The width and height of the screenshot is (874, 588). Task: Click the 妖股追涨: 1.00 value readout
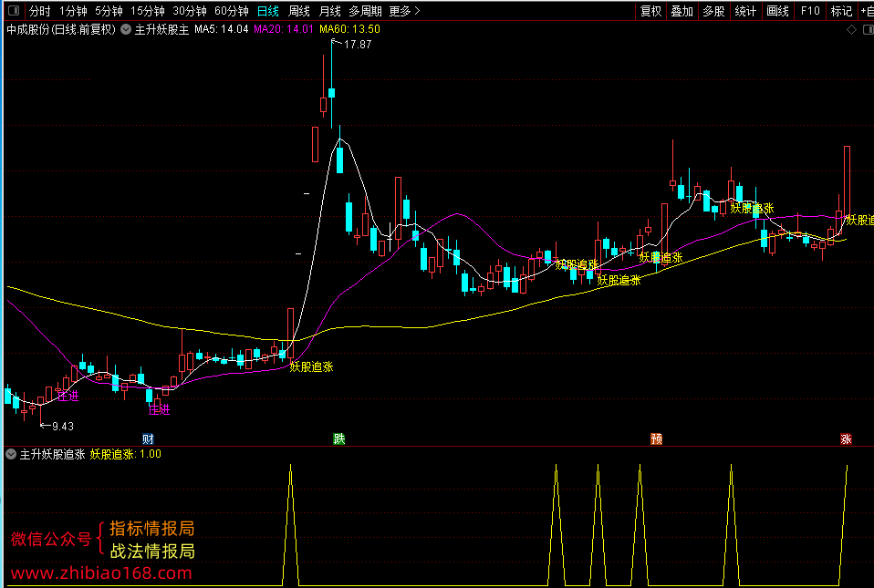(125, 454)
